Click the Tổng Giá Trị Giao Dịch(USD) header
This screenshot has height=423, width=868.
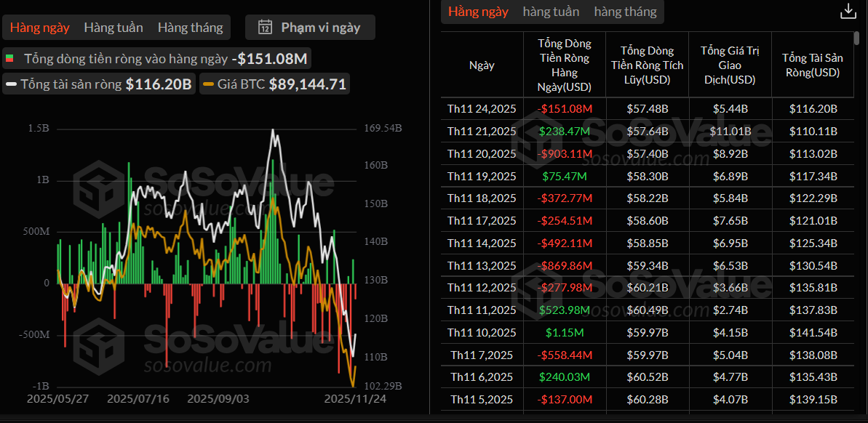click(x=730, y=65)
